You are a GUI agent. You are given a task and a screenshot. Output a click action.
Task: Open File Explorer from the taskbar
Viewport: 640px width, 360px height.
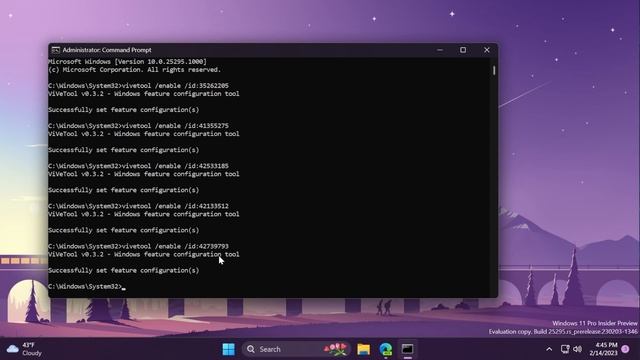pyautogui.click(x=363, y=349)
